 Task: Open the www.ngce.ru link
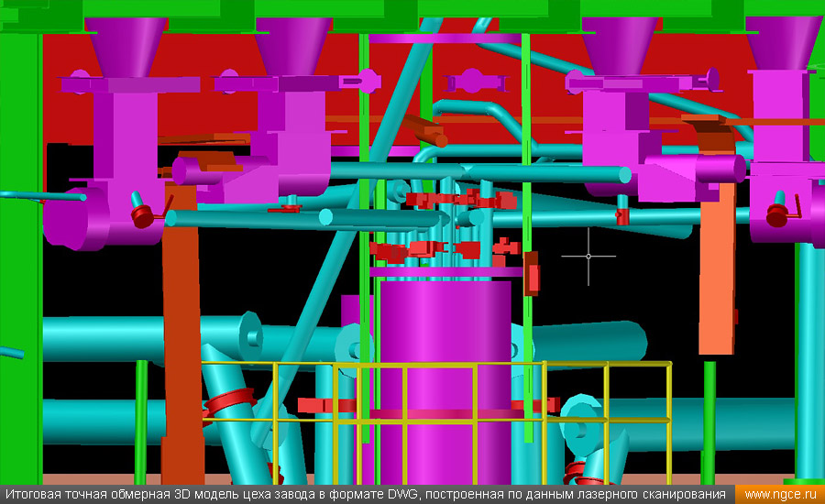click(x=780, y=495)
